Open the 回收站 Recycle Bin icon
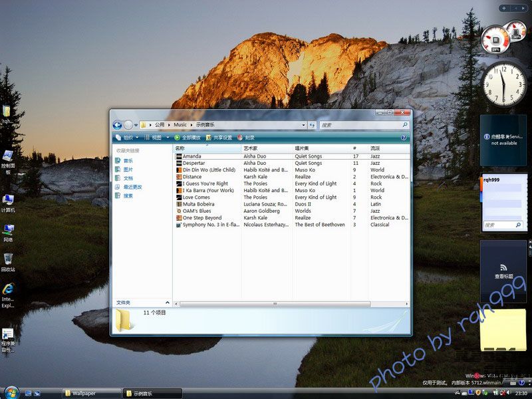The height and width of the screenshot is (399, 532). (x=8, y=262)
